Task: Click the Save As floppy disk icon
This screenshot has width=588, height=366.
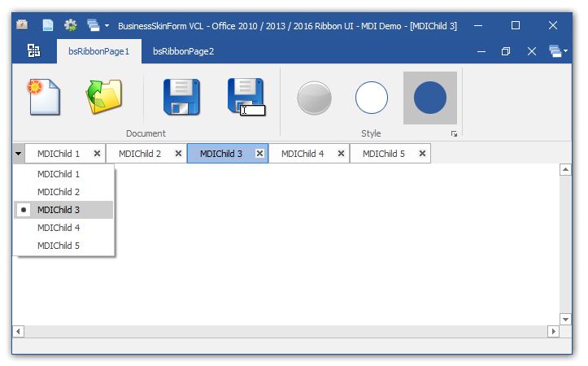Action: click(246, 97)
